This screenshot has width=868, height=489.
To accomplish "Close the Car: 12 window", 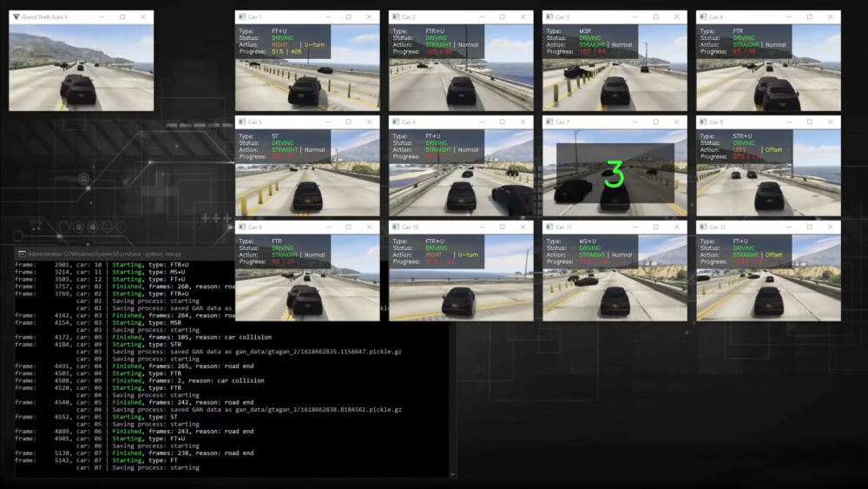I will pyautogui.click(x=831, y=227).
